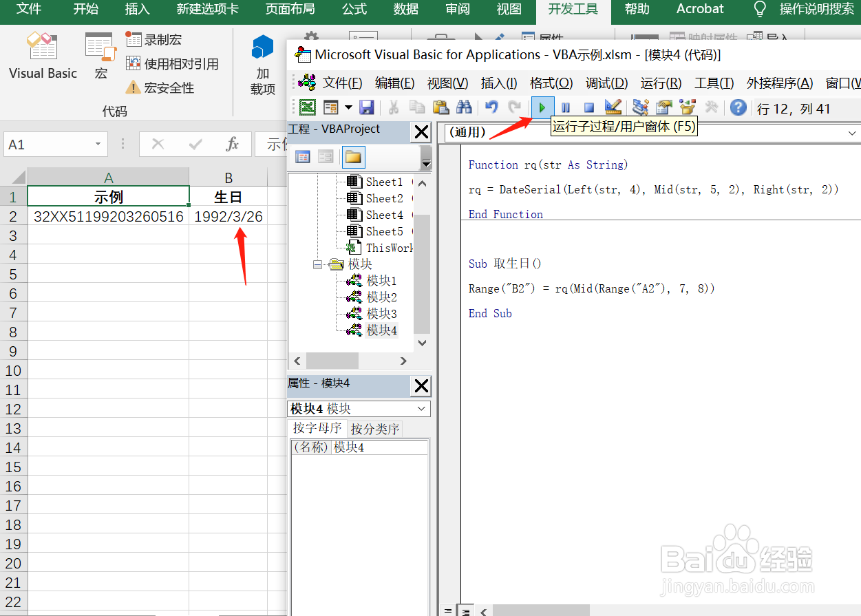Open VBA 编辑(E) menu
861x616 pixels.
click(394, 83)
